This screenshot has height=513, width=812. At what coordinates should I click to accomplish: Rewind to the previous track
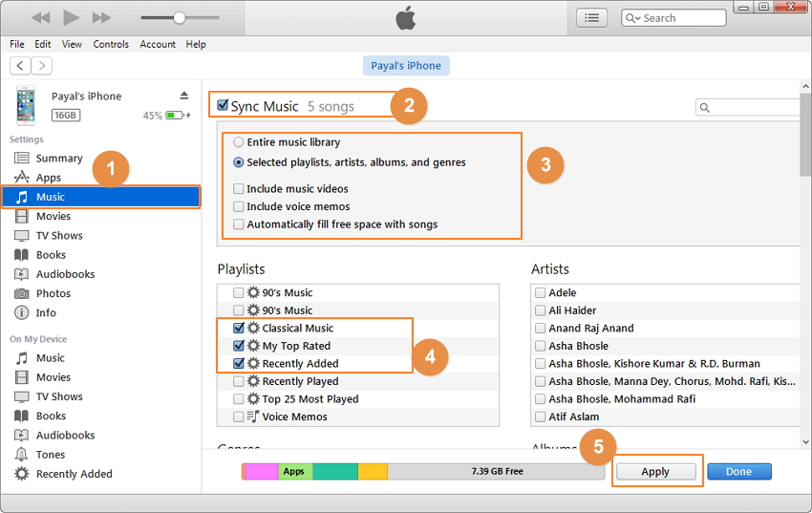[x=40, y=18]
